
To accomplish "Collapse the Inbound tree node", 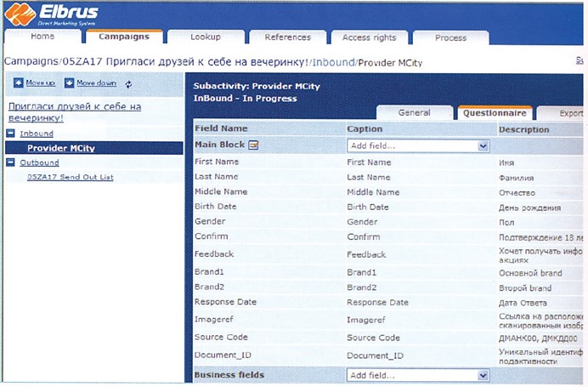I will point(12,134).
